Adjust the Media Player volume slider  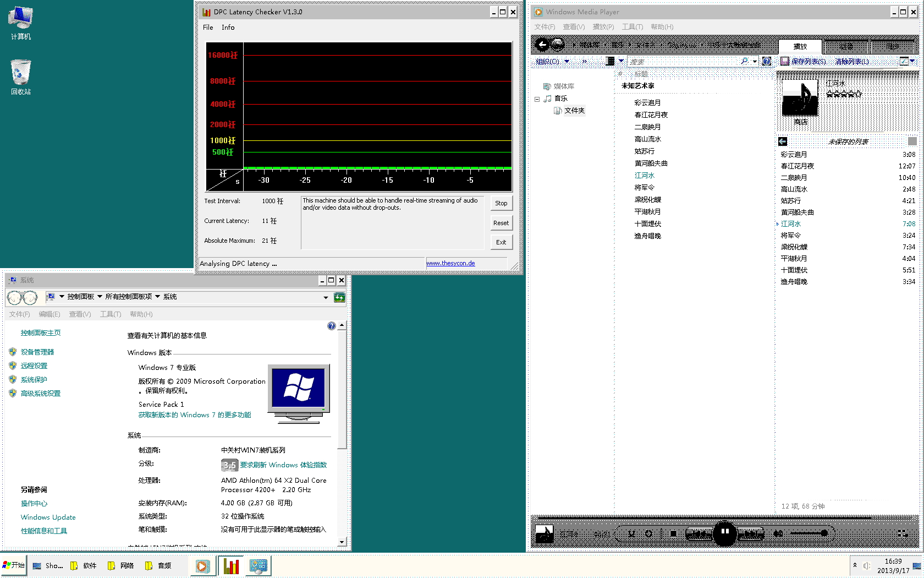pyautogui.click(x=809, y=533)
